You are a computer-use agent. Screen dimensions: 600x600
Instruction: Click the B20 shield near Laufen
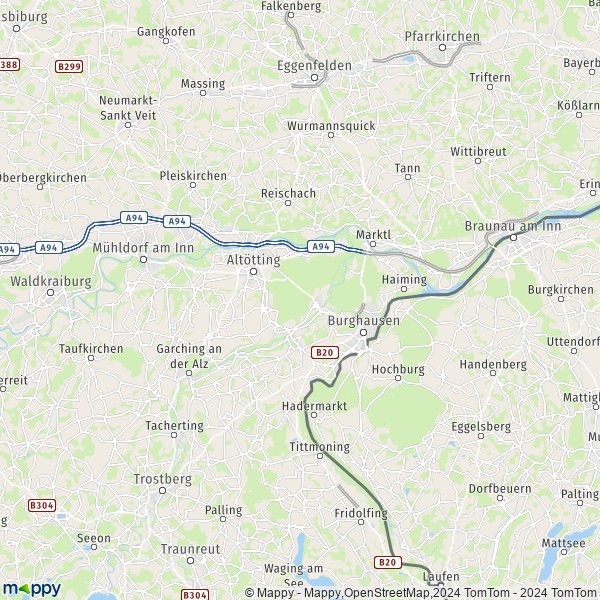point(388,562)
